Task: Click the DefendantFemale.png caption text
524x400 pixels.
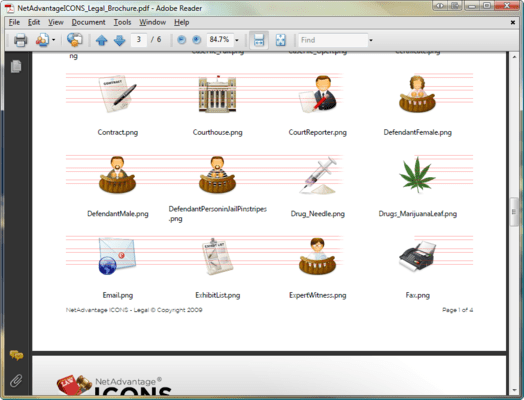Action: (x=417, y=132)
